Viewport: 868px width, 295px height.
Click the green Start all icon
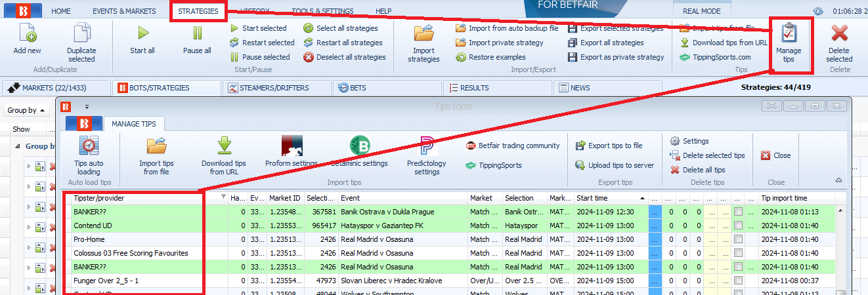(142, 33)
